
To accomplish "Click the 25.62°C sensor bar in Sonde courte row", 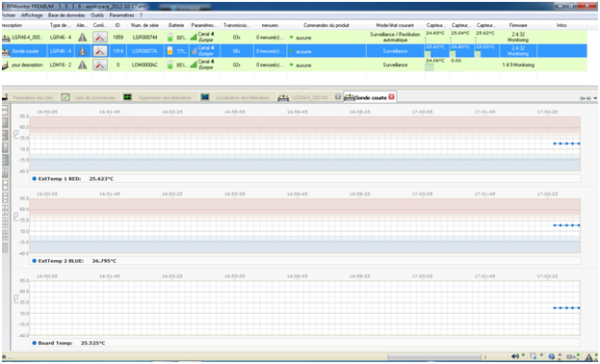I will pyautogui.click(x=428, y=54).
